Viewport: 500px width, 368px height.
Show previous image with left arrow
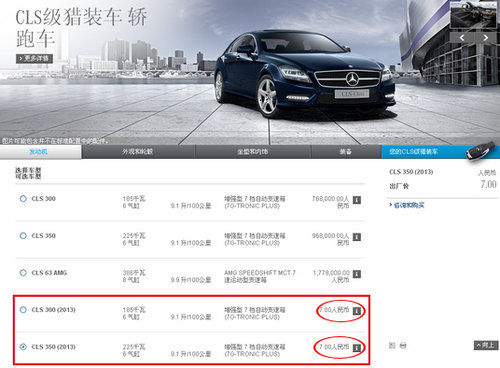(x=462, y=38)
